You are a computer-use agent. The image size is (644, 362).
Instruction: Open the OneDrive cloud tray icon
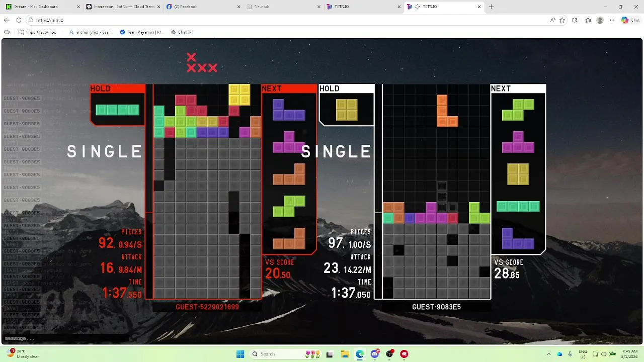[x=559, y=354]
